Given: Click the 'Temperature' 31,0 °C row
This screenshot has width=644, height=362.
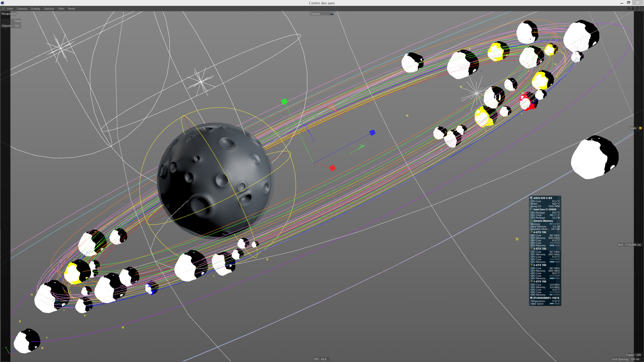Looking at the screenshot, I should pos(545,301).
